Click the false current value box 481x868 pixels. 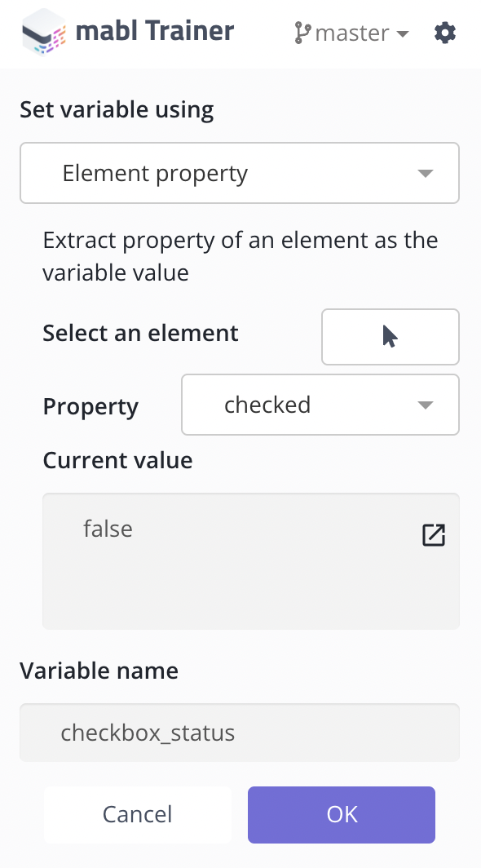(x=251, y=560)
